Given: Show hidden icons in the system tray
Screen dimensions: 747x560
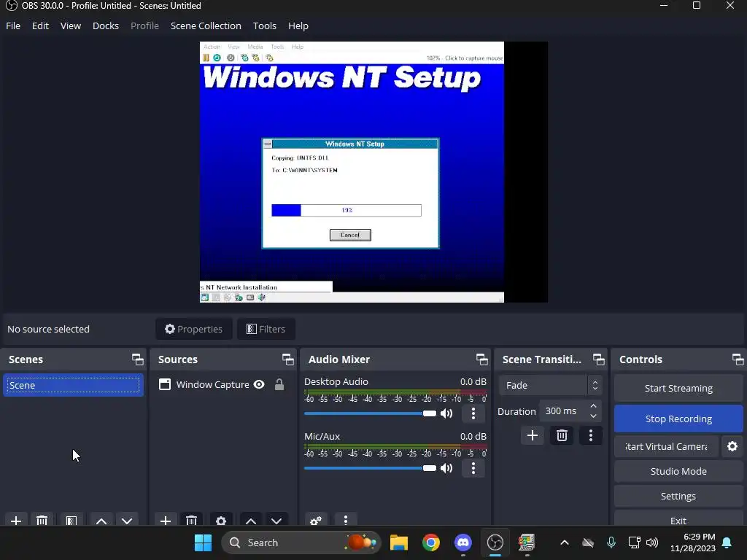Looking at the screenshot, I should point(565,542).
